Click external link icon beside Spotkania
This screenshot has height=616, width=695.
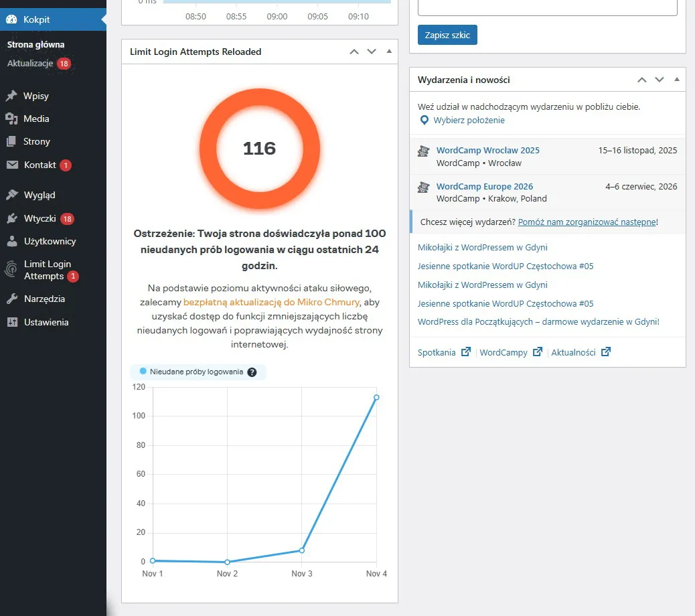466,352
